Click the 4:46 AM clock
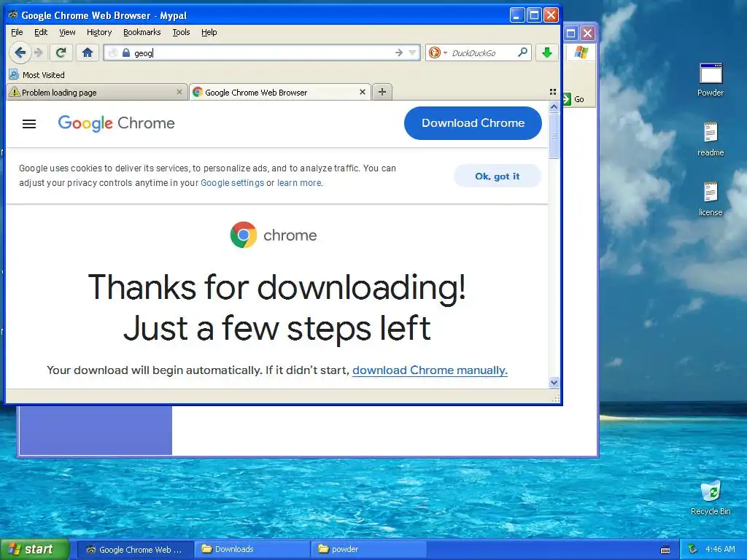747x560 pixels. 720,550
